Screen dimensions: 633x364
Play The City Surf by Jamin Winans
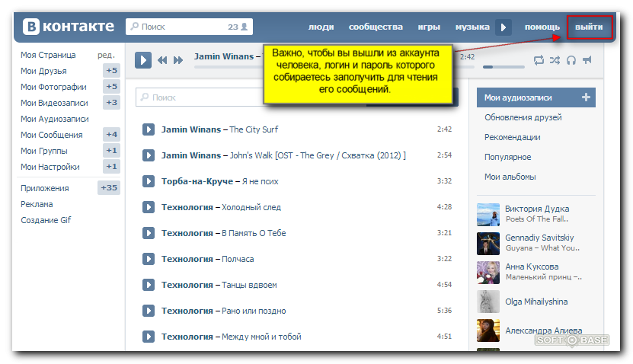coord(149,129)
